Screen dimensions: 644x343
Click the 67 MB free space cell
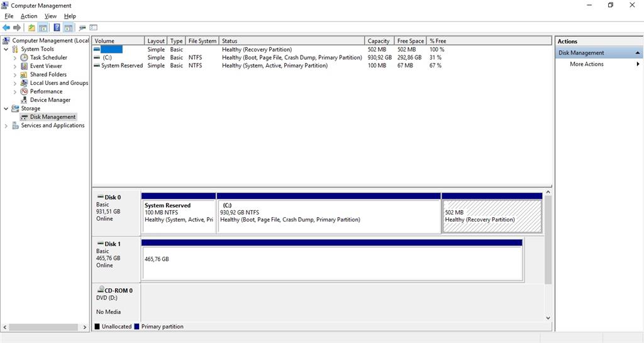[406, 65]
